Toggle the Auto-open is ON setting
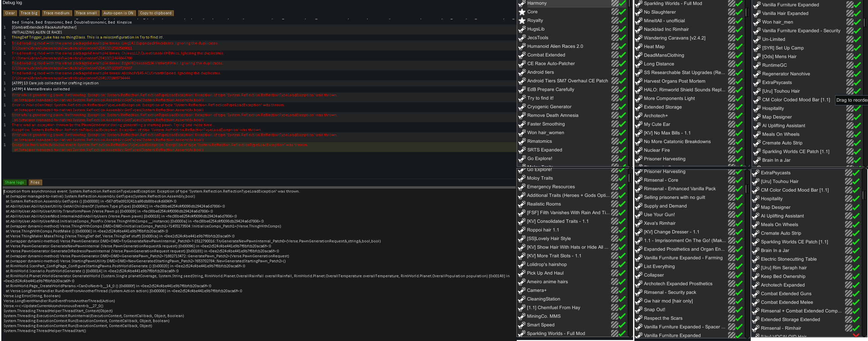868x341 pixels. coord(118,13)
